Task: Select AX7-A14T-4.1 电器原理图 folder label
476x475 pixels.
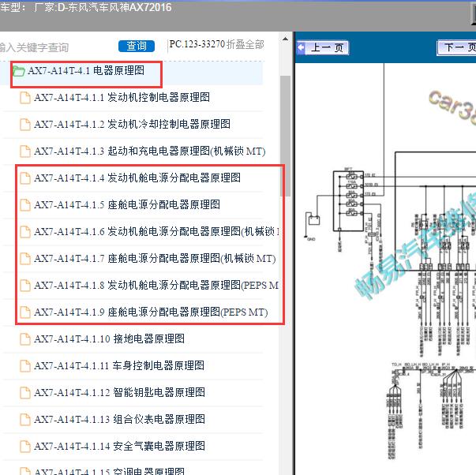Action: point(86,71)
